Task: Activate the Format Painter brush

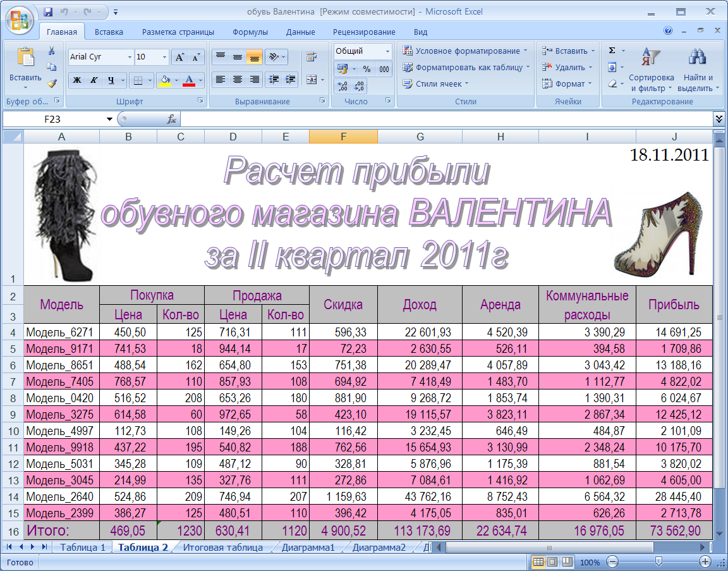Action: click(x=52, y=83)
